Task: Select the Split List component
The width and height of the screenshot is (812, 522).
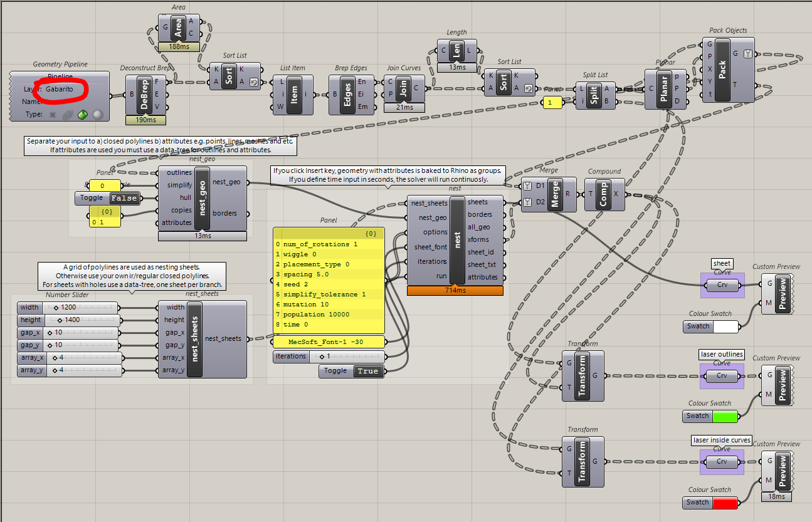Action: click(x=596, y=95)
